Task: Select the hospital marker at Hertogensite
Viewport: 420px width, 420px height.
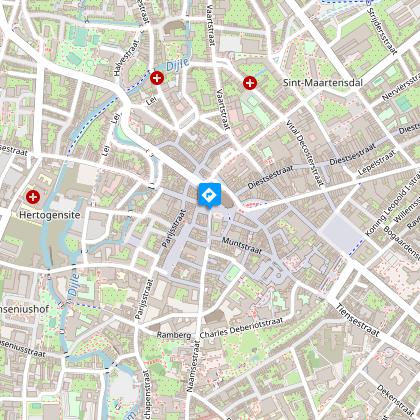Action: click(33, 197)
